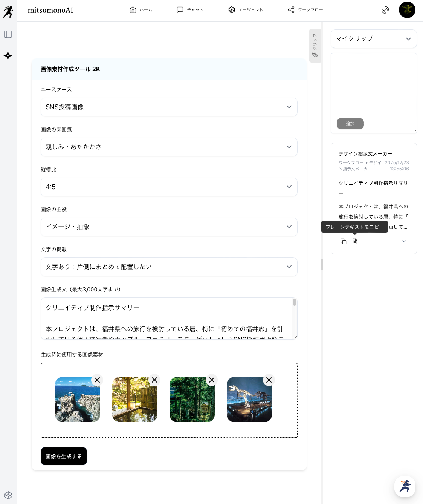This screenshot has width=423, height=504.
Task: Open the user profile avatar
Action: [407, 10]
